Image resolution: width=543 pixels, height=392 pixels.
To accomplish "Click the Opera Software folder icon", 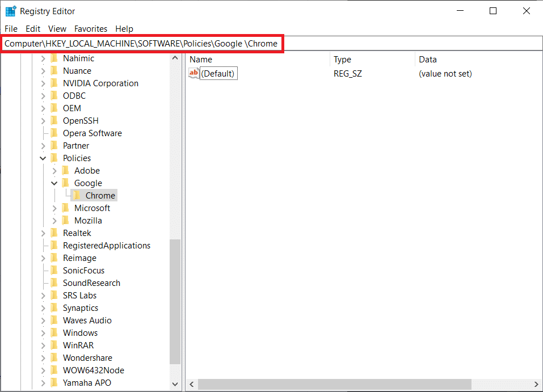I will [54, 133].
